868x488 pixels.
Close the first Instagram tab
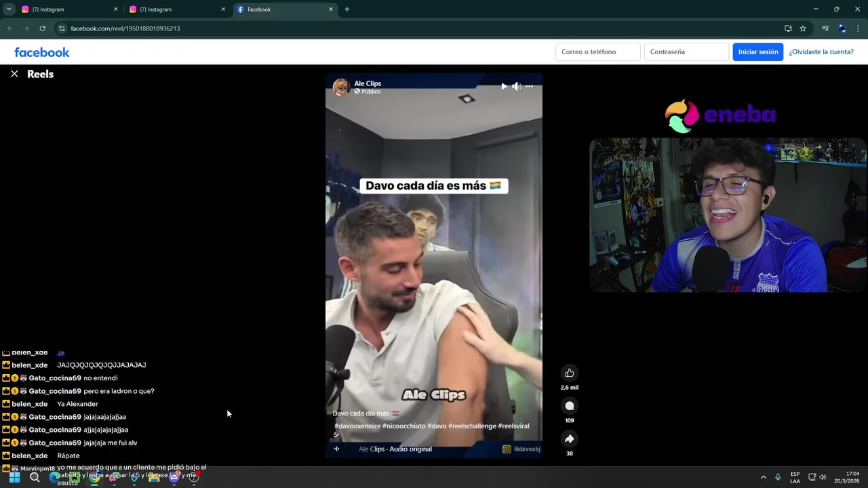pyautogui.click(x=115, y=9)
